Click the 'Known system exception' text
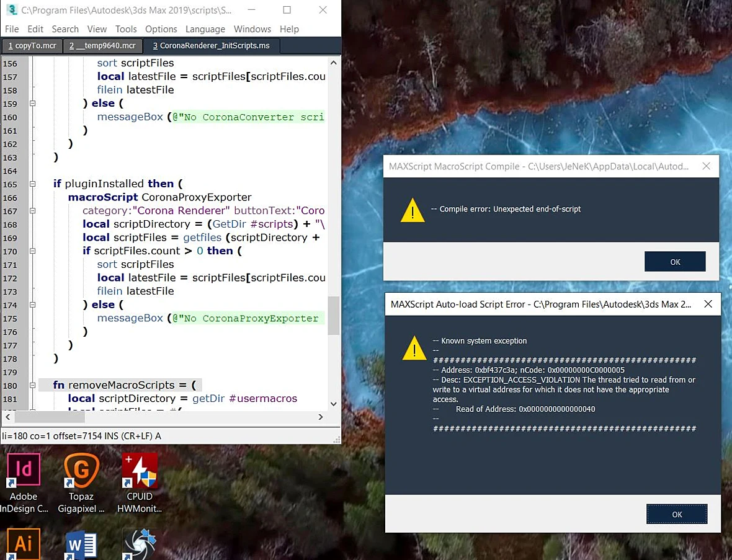This screenshot has width=732, height=560. pos(480,340)
